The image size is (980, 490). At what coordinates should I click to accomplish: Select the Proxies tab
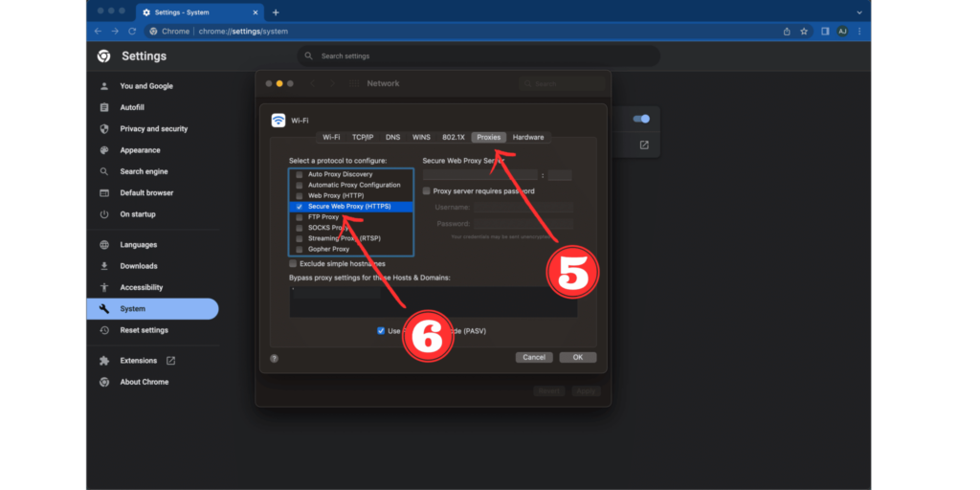coord(489,137)
